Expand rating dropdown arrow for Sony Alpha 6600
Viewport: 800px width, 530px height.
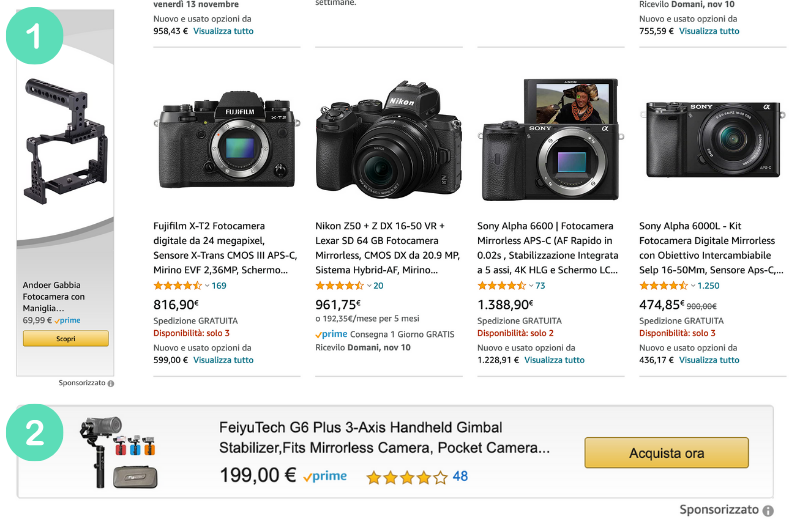(x=531, y=286)
